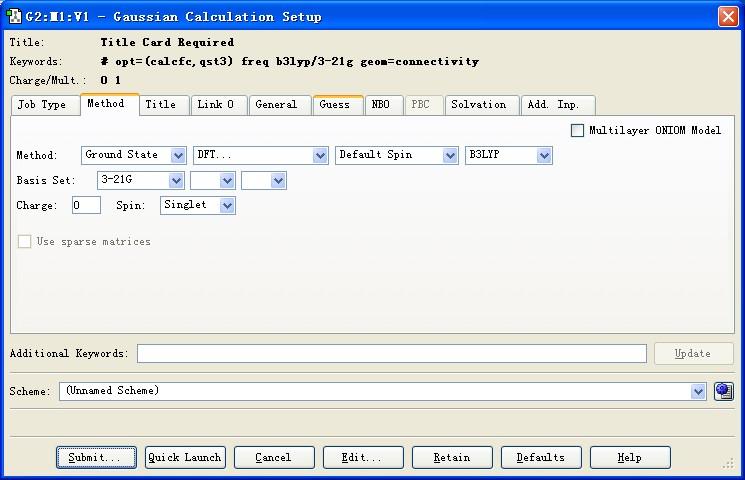This screenshot has width=745, height=480.
Task: Enable the Multilayer ONIOM Model checkbox
Action: (x=577, y=130)
